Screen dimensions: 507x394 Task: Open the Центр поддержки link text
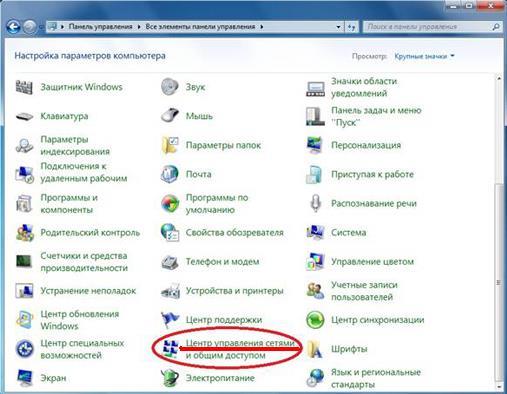(x=224, y=320)
